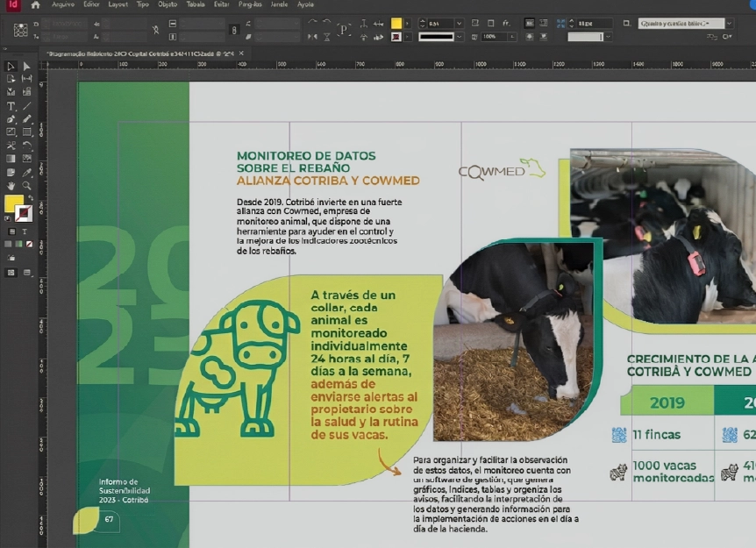The width and height of the screenshot is (756, 548).
Task: Toggle formatting affects text T button
Action: coord(25,231)
